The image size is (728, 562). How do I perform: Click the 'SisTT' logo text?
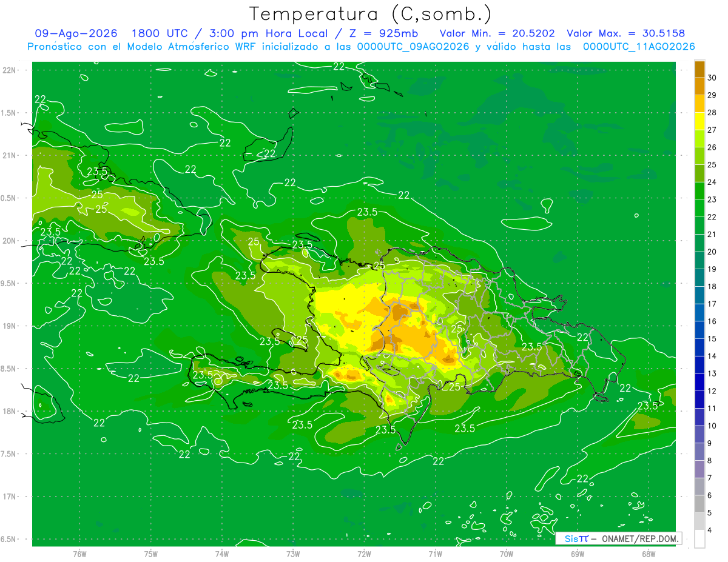click(x=576, y=538)
